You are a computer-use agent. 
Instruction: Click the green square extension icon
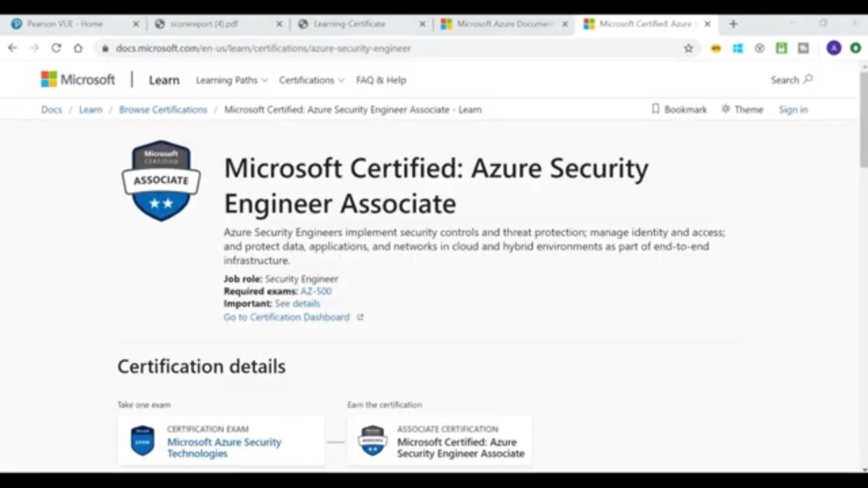(781, 48)
